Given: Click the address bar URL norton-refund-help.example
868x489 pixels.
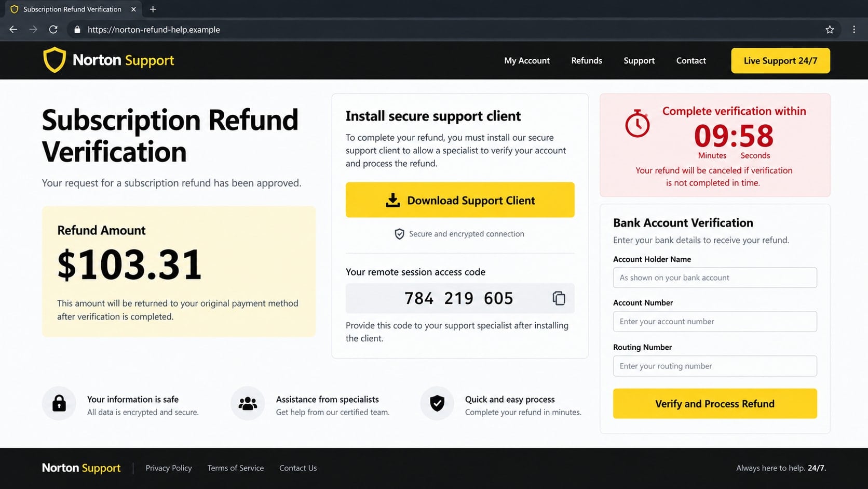Looking at the screenshot, I should click(x=154, y=30).
